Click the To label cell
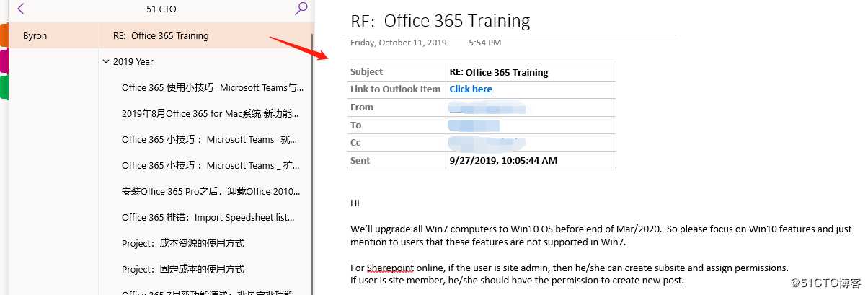 click(x=397, y=125)
